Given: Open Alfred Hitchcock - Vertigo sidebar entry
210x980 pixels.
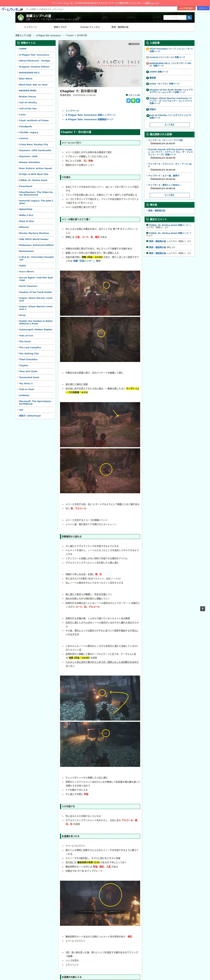Looking at the screenshot, I should [x=34, y=61].
